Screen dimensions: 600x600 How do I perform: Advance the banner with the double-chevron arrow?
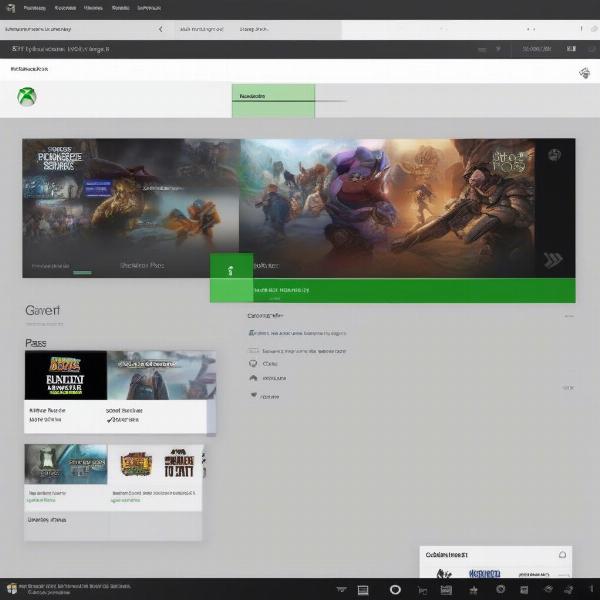click(x=553, y=260)
